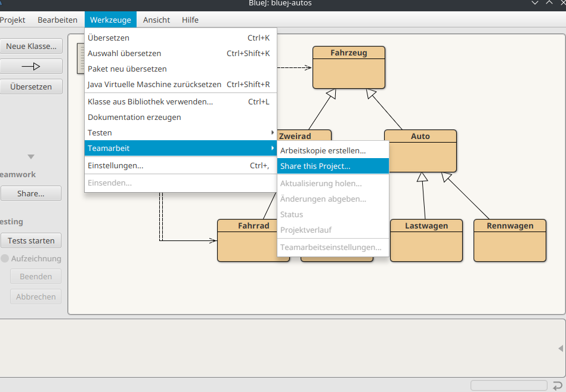The image size is (566, 392).
Task: Click the Share button under Teamwork
Action: 31,193
